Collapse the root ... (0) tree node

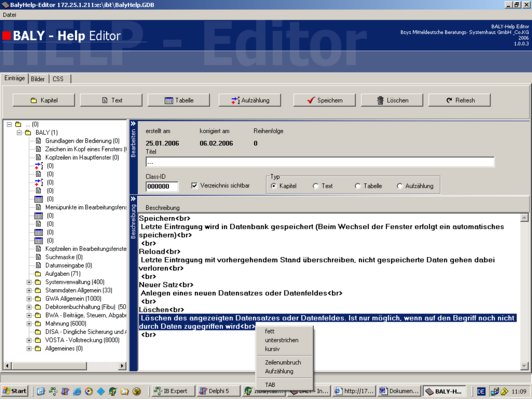[x=10, y=124]
